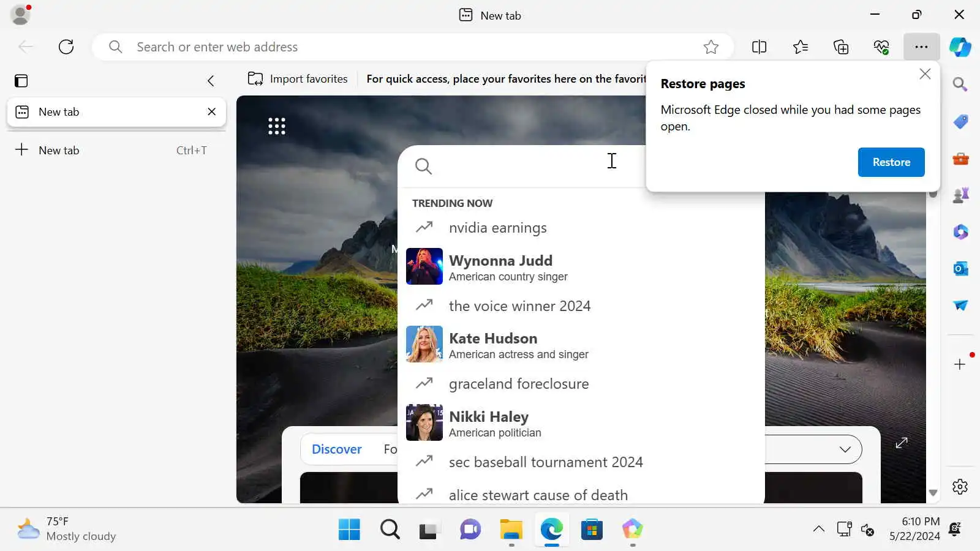Viewport: 980px width, 551px height.
Task: Select sec baseball tournament 2024 suggestion
Action: click(581, 462)
